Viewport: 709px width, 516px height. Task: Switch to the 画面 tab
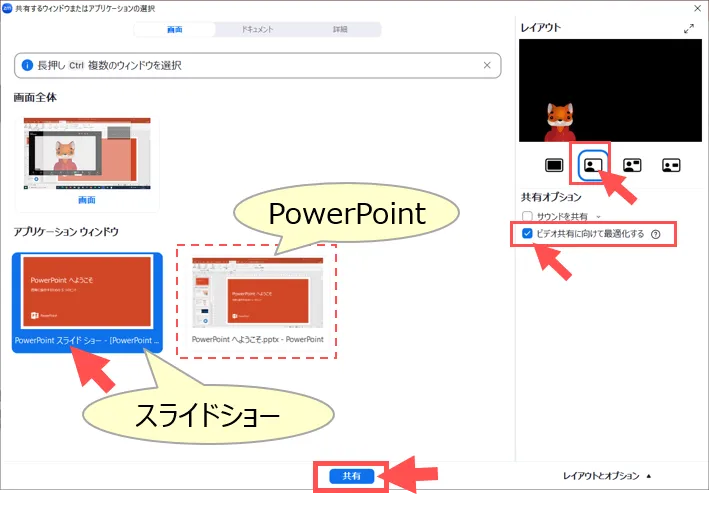tap(175, 29)
